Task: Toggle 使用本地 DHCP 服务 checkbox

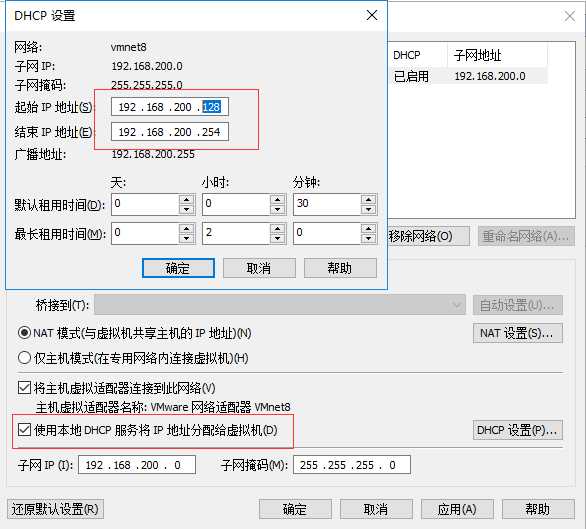Action: [24, 430]
